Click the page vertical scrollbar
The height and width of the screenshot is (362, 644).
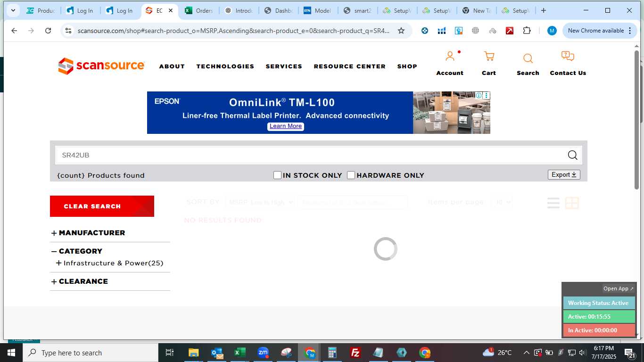pyautogui.click(x=636, y=120)
